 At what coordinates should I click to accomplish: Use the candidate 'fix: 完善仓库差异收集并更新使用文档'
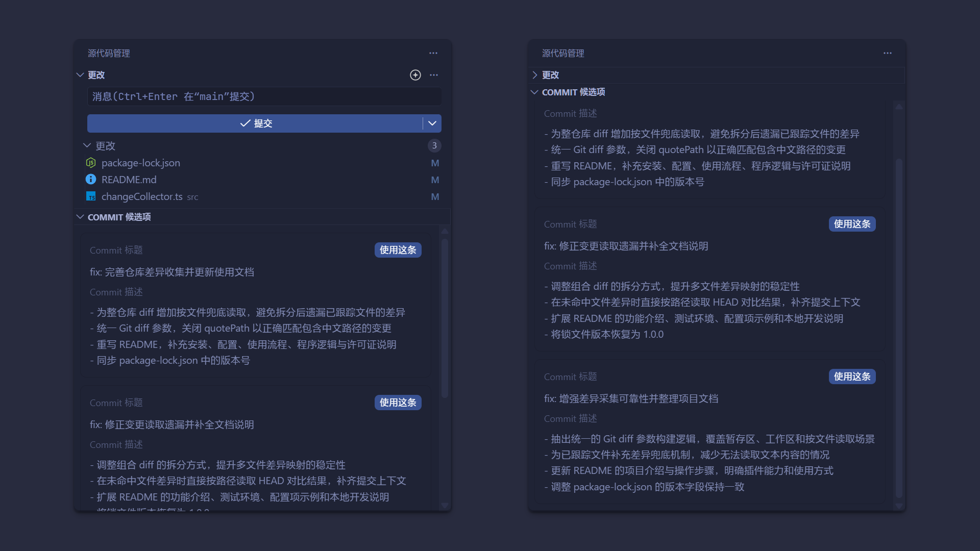[398, 250]
